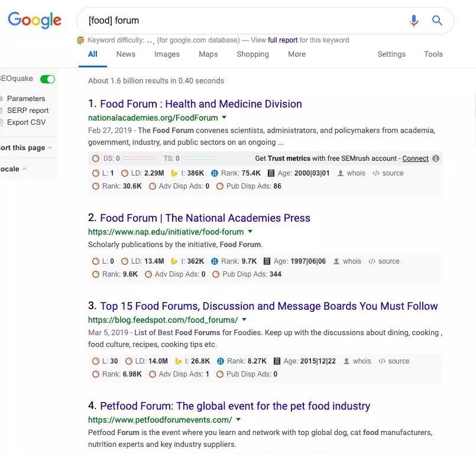This screenshot has width=476, height=454.
Task: Click the Connect link for SEMrush account
Action: pyautogui.click(x=415, y=158)
